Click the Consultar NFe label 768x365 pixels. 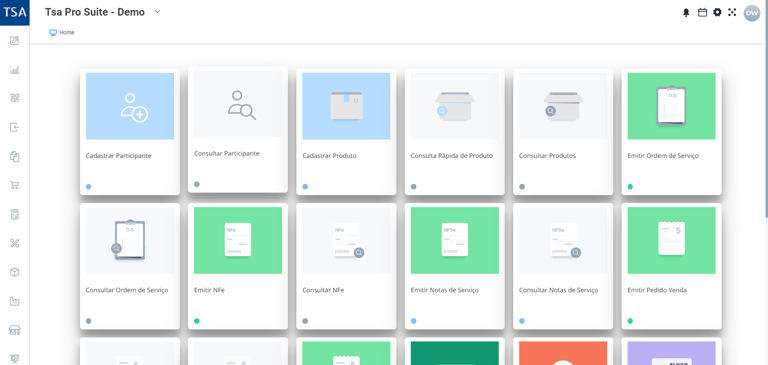323,290
